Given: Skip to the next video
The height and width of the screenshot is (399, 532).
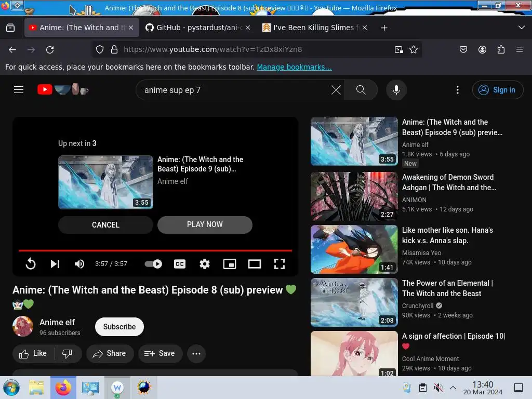Looking at the screenshot, I should 55,263.
